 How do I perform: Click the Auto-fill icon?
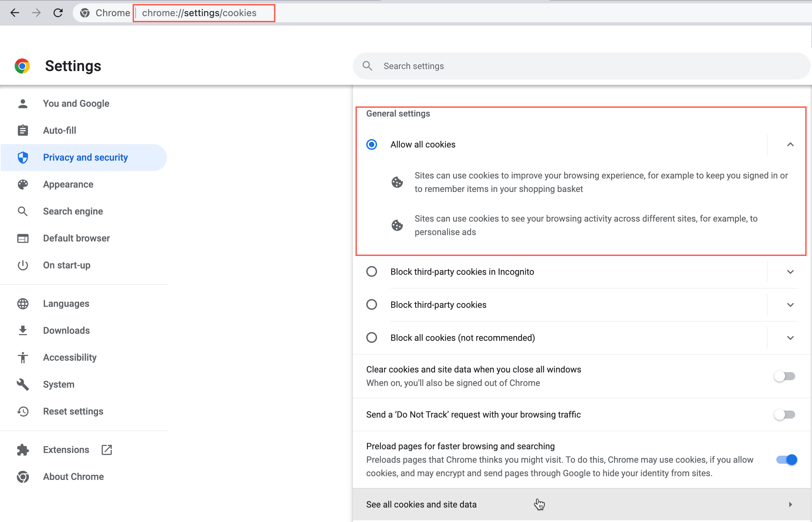23,130
